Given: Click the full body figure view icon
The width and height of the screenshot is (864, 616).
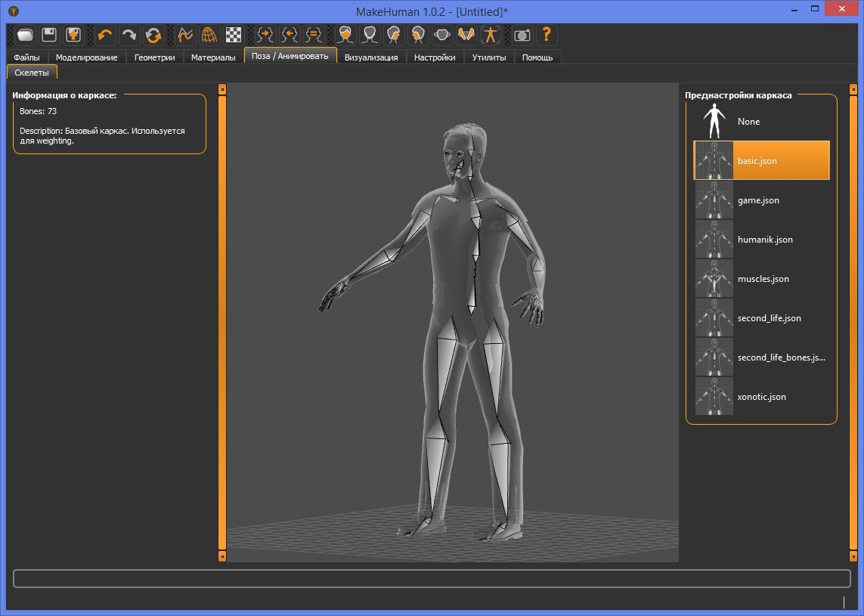Looking at the screenshot, I should (491, 36).
